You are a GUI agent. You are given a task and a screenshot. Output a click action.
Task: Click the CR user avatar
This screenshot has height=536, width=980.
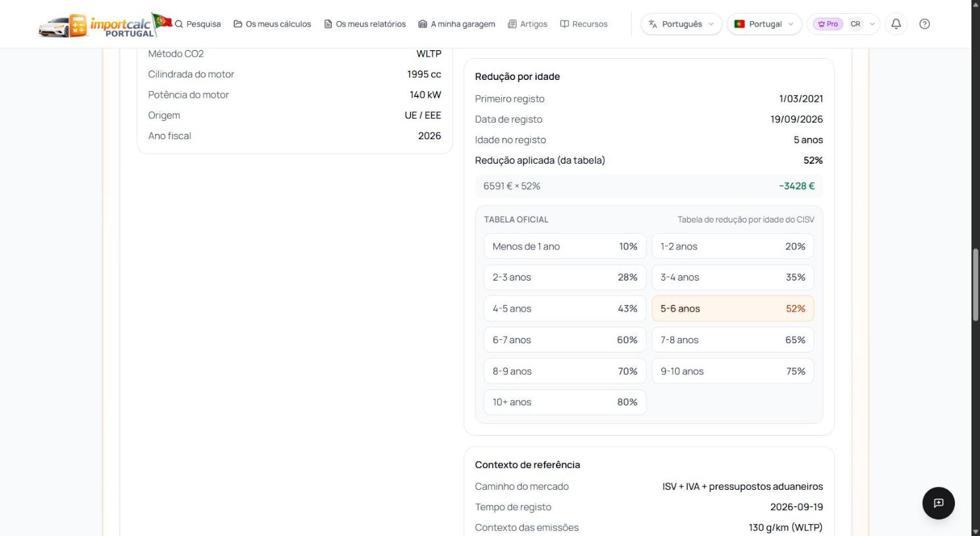[x=855, y=24]
